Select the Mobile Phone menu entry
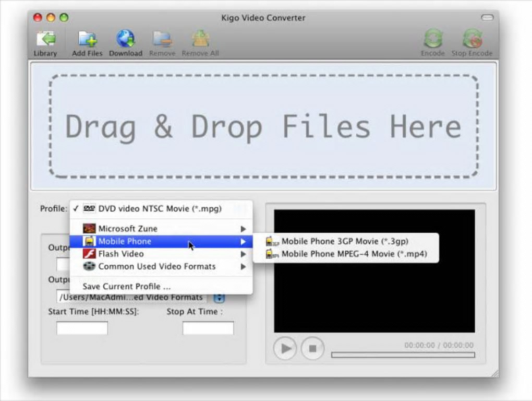This screenshot has height=401, width=532. (x=161, y=241)
